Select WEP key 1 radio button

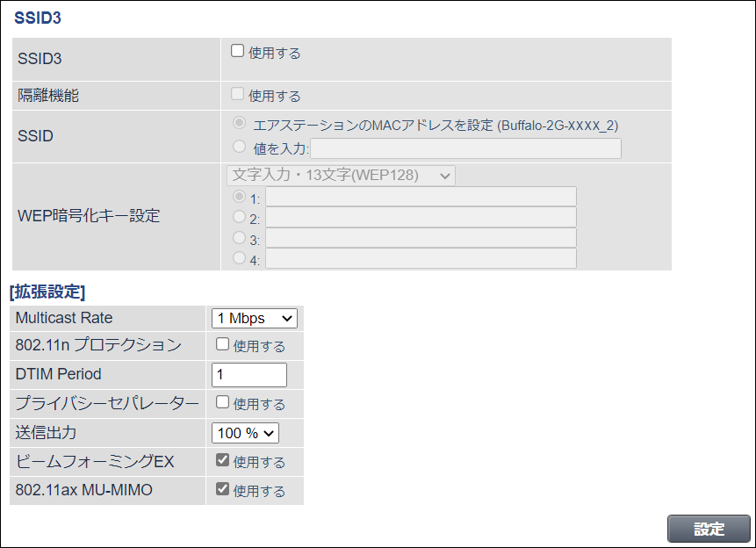pyautogui.click(x=239, y=197)
